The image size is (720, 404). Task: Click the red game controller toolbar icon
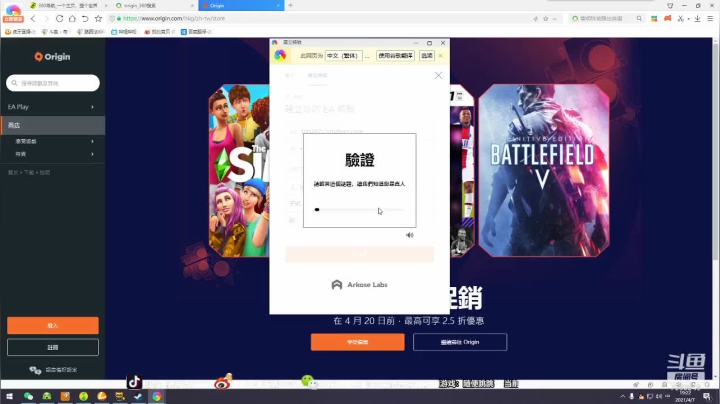(x=668, y=18)
